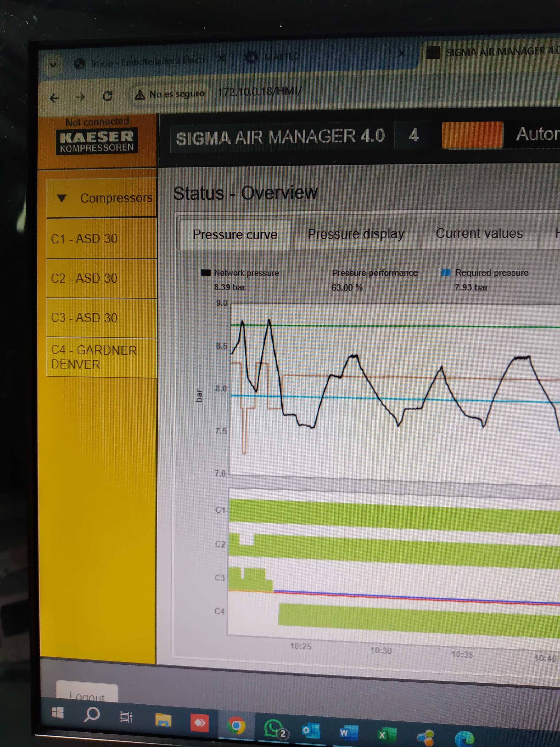Collapse the Compressors sidebar section
This screenshot has width=560, height=747.
coord(102,198)
